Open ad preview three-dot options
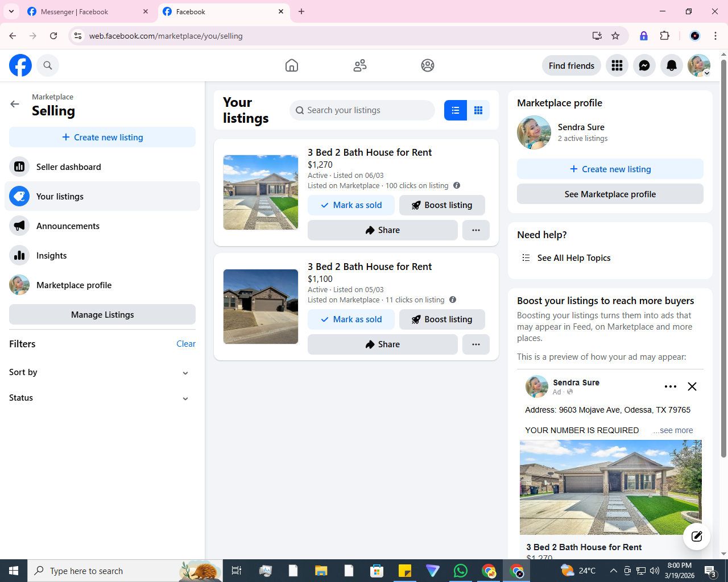Viewport: 728px width, 582px height. click(x=671, y=386)
